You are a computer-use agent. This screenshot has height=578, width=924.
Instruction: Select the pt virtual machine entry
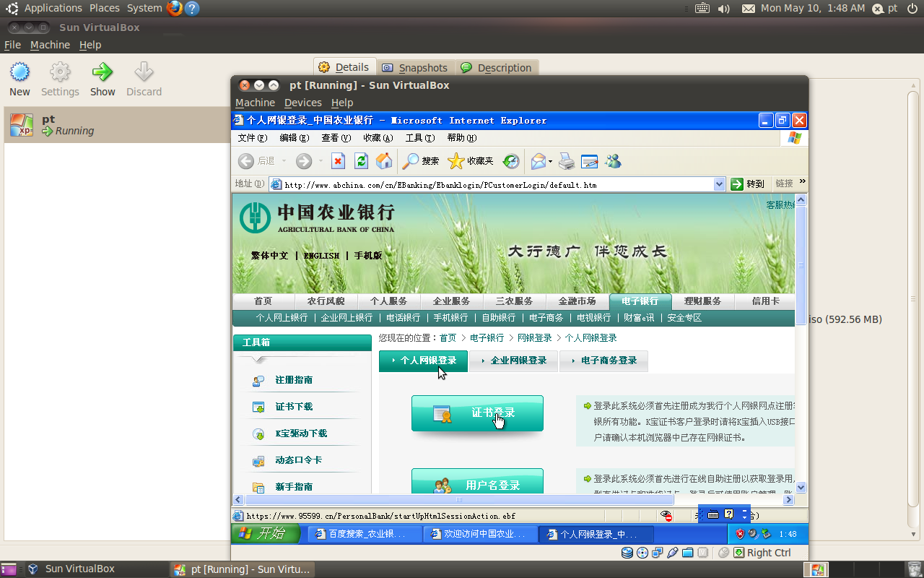point(117,125)
